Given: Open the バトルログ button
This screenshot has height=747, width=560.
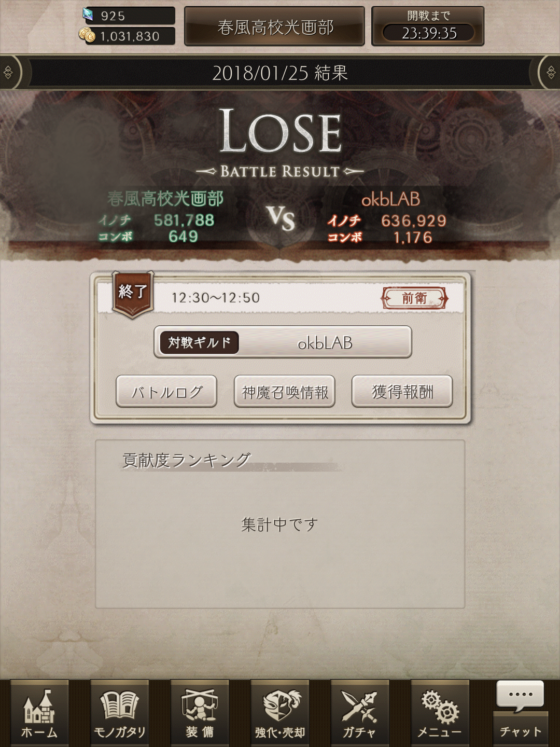Looking at the screenshot, I should 166,392.
